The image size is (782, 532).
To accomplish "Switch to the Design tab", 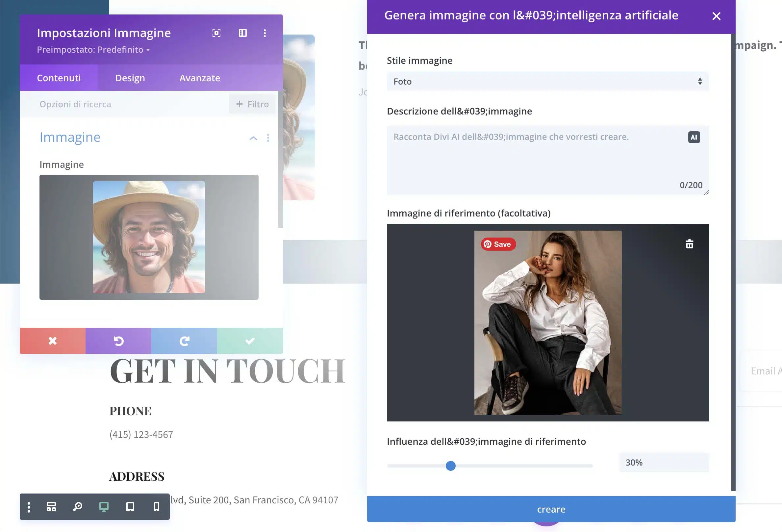I will coord(130,78).
